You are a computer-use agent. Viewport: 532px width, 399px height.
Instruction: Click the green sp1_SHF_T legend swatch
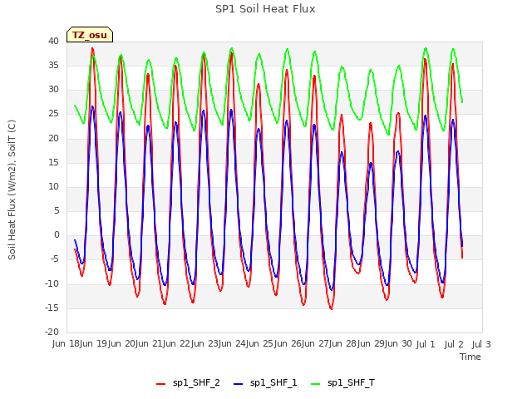point(316,384)
